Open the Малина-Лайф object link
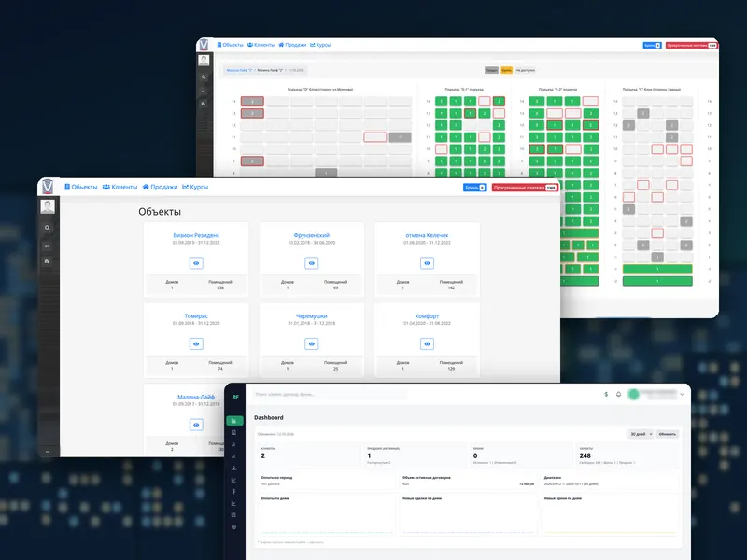Image resolution: width=747 pixels, height=560 pixels. coord(196,397)
